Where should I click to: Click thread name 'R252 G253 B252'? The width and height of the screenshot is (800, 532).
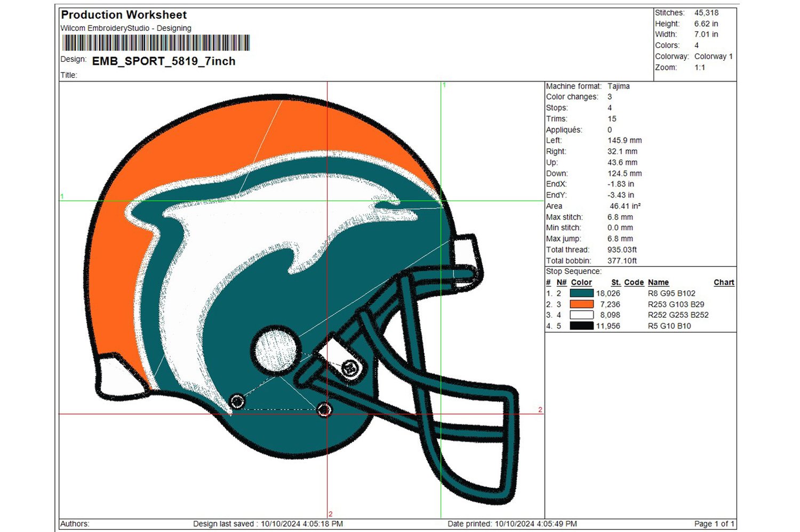pos(678,315)
